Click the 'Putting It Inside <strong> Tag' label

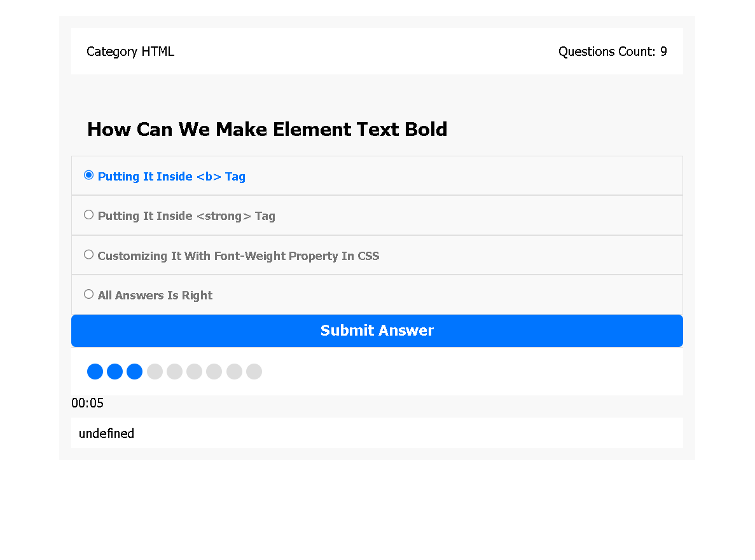click(186, 216)
